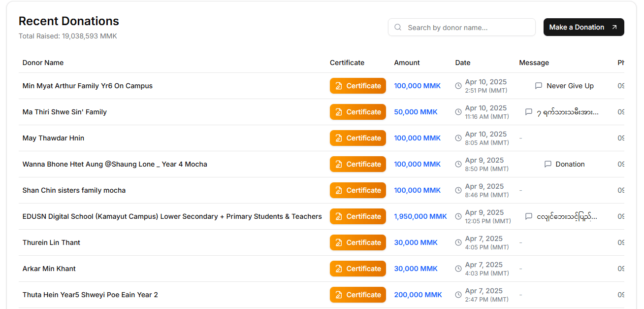Select donor name Arkar Min Khant
This screenshot has width=644, height=309.
coord(49,269)
